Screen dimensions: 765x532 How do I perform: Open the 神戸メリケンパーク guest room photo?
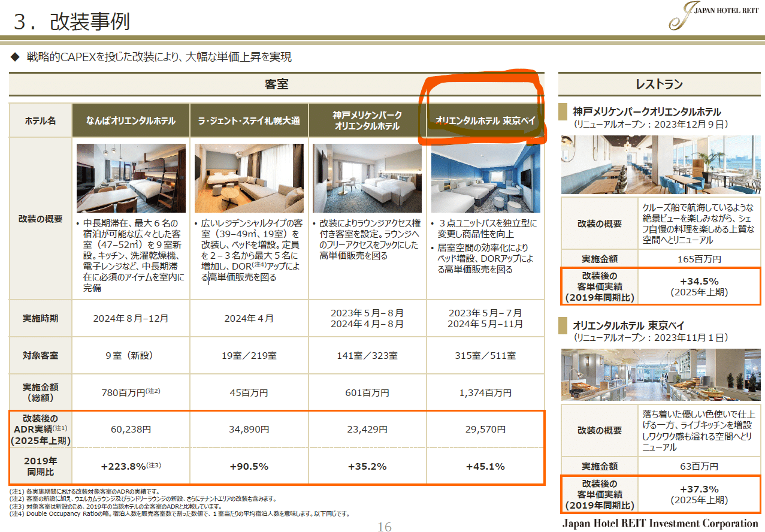click(x=367, y=178)
